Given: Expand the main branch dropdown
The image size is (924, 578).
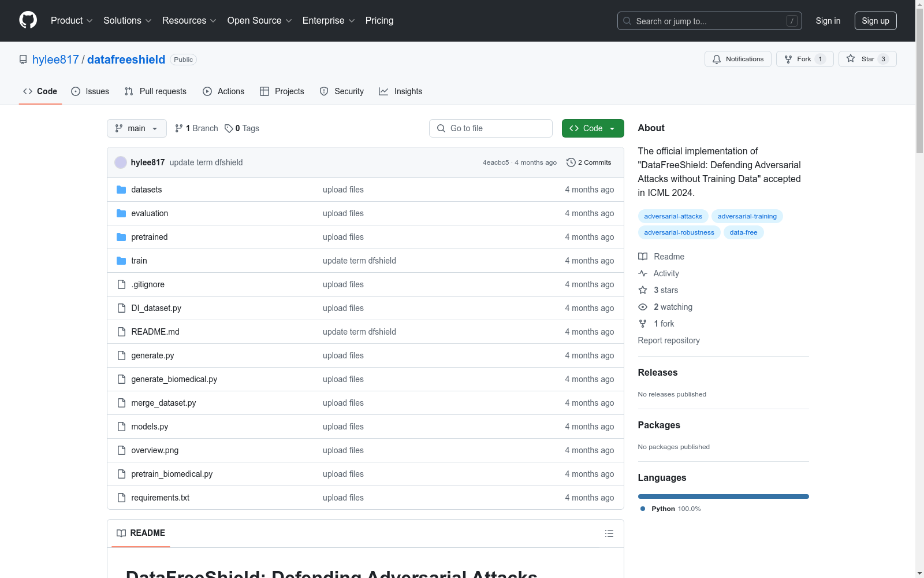Looking at the screenshot, I should click(136, 128).
